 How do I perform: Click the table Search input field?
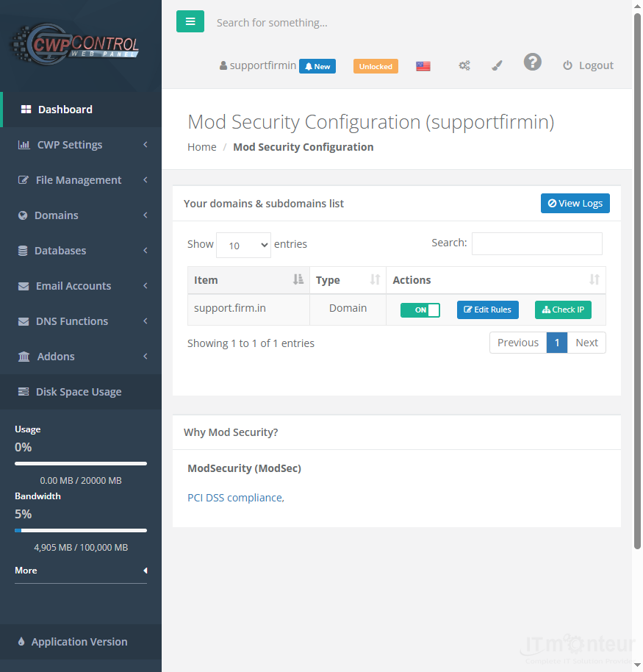pyautogui.click(x=536, y=243)
